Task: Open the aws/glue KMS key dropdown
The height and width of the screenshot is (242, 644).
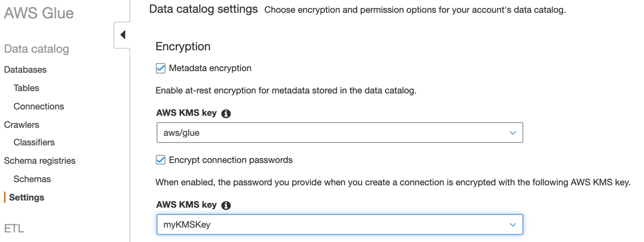Action: (x=339, y=133)
